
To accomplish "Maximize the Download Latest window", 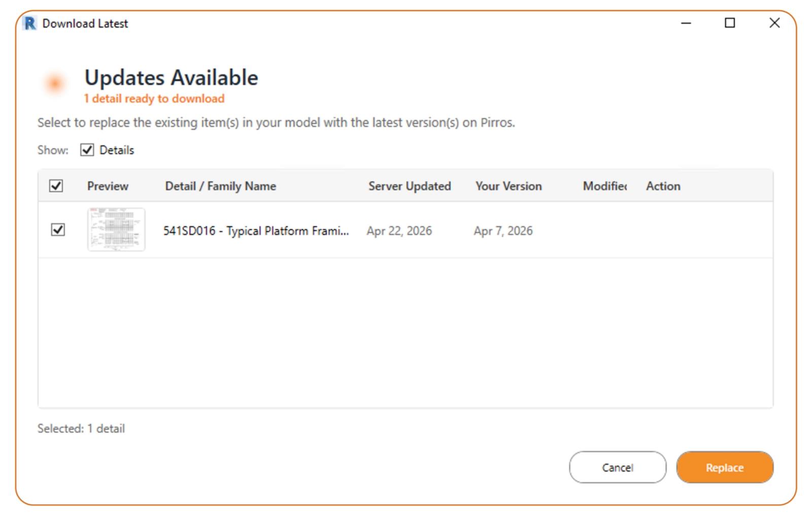I will pos(730,23).
